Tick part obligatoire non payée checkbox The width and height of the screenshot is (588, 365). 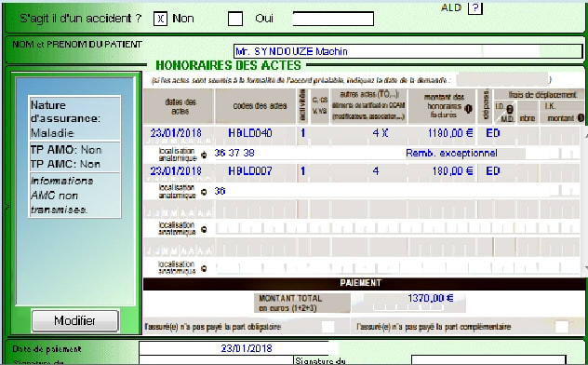(328, 327)
